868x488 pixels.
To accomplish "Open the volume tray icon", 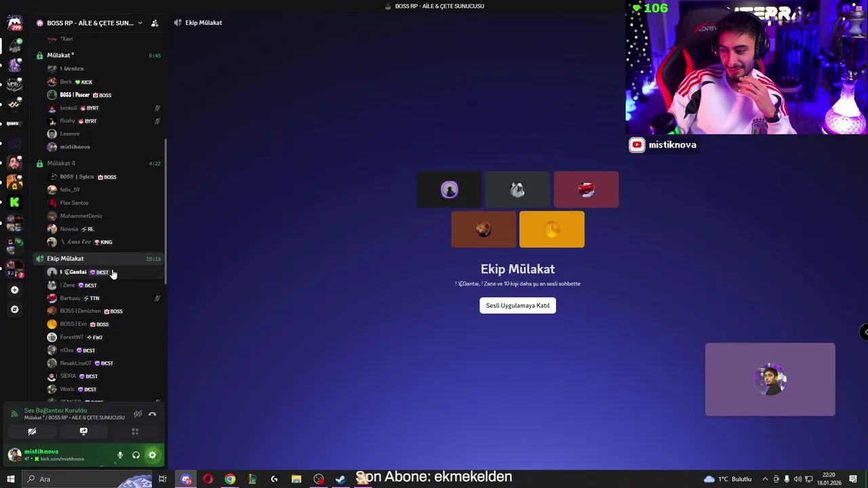I will tap(797, 479).
